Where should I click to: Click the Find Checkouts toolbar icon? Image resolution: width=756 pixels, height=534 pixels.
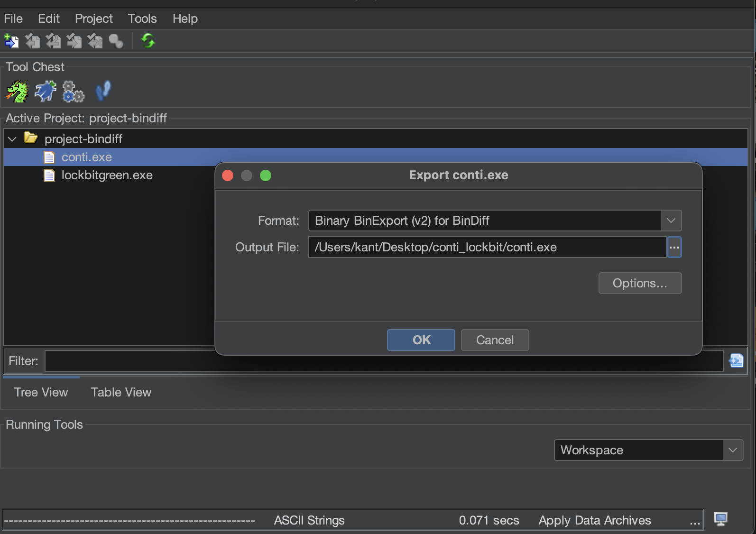(116, 41)
